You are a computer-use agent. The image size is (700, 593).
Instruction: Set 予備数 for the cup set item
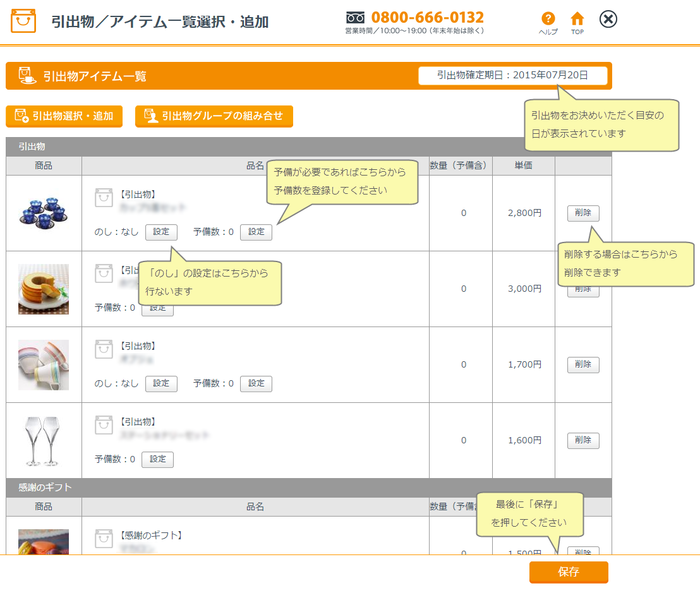[x=256, y=232]
